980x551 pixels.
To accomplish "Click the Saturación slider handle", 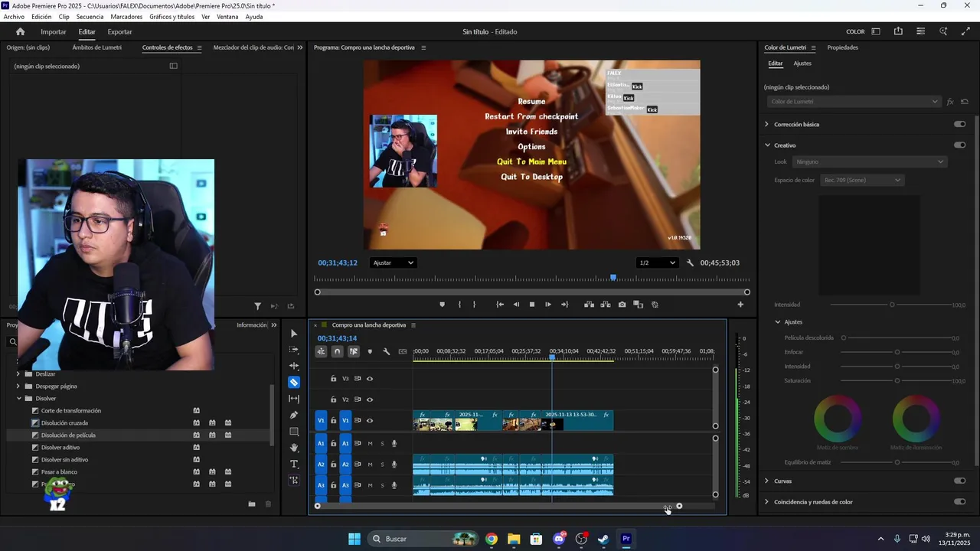I will (x=897, y=380).
